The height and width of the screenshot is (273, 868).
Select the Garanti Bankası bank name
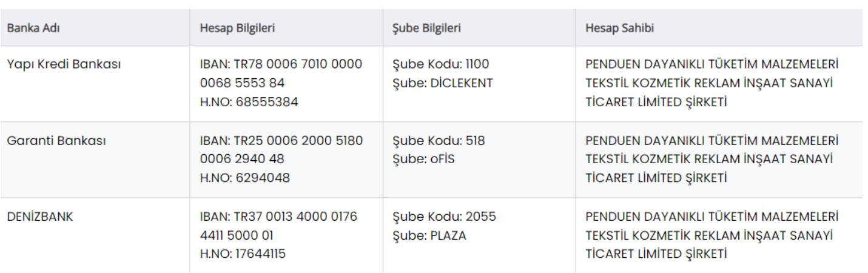point(58,141)
